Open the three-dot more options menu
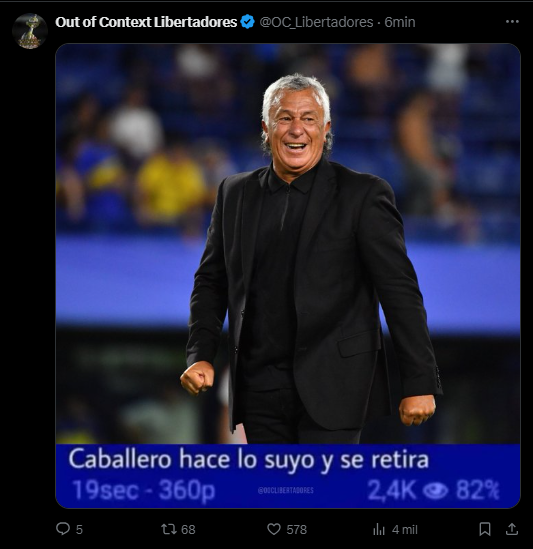The image size is (533, 549). (512, 22)
